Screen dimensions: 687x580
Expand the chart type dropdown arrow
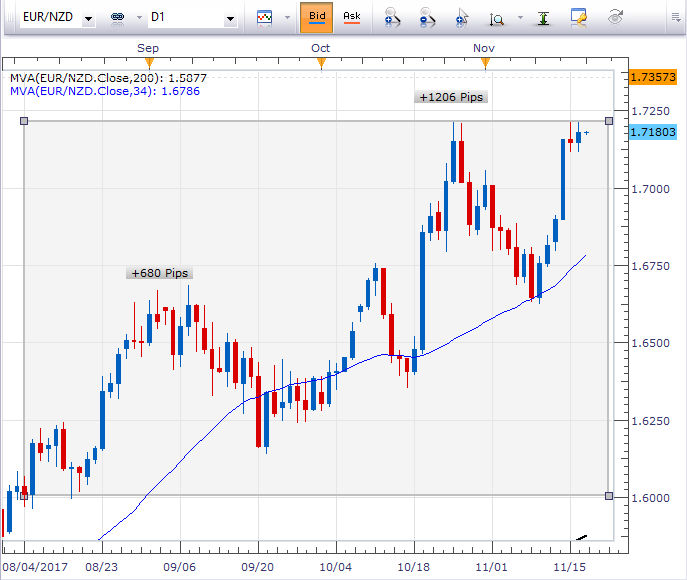coord(287,18)
